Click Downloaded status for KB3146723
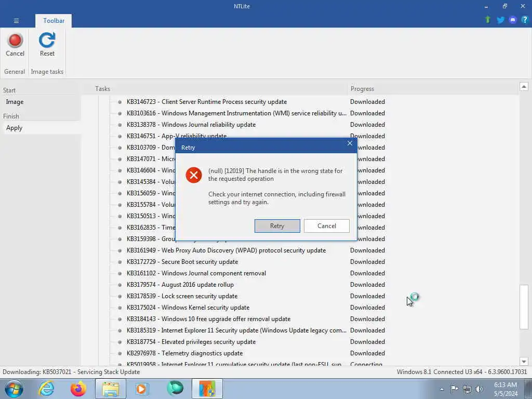Viewport: 532px width, 399px height. click(x=367, y=102)
